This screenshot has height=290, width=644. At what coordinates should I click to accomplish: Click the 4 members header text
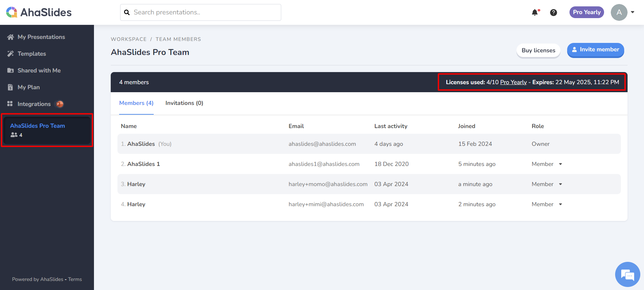pyautogui.click(x=134, y=82)
